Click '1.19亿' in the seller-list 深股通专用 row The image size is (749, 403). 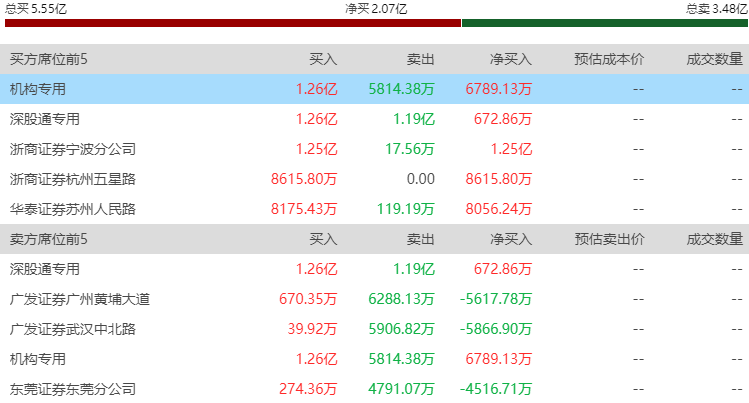click(414, 269)
